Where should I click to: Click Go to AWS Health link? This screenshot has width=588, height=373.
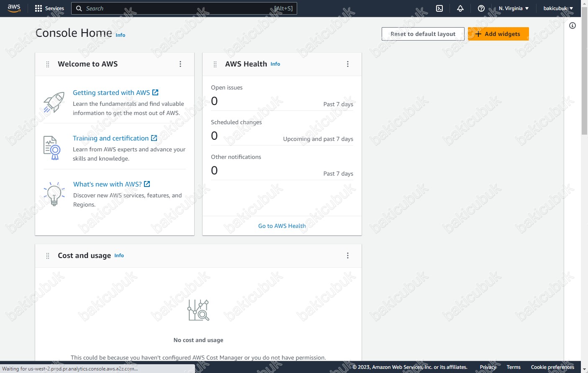coord(282,226)
